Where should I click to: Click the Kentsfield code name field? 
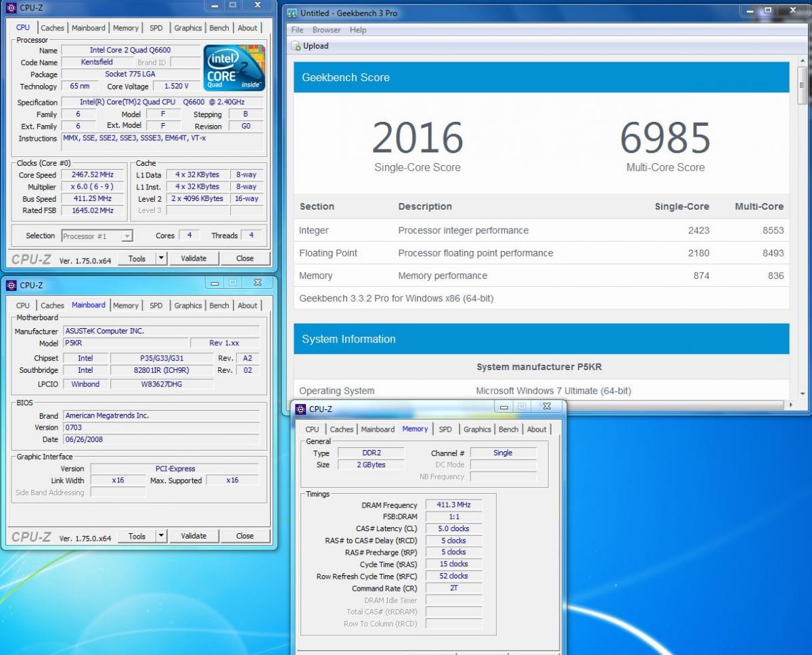click(97, 62)
